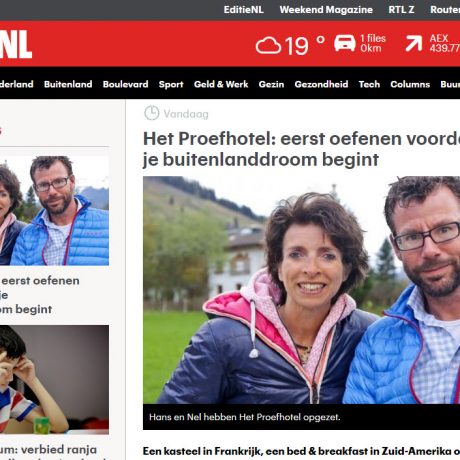The width and height of the screenshot is (460, 460).
Task: Go to RTL Z
Action: click(x=401, y=10)
